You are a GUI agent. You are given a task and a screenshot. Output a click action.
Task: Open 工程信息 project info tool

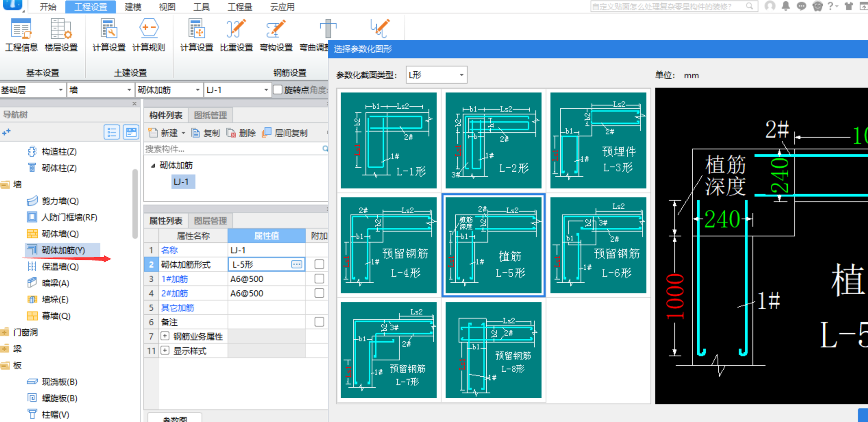pyautogui.click(x=21, y=35)
